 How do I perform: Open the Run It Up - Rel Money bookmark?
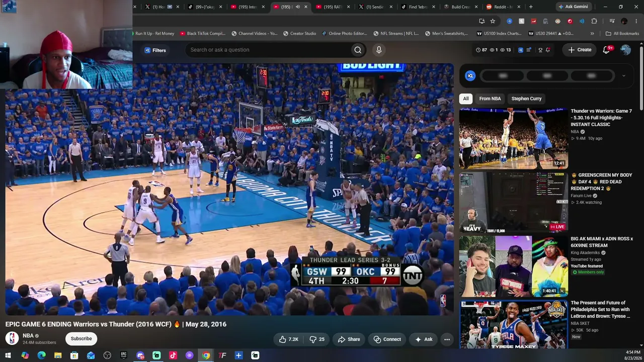tap(154, 34)
